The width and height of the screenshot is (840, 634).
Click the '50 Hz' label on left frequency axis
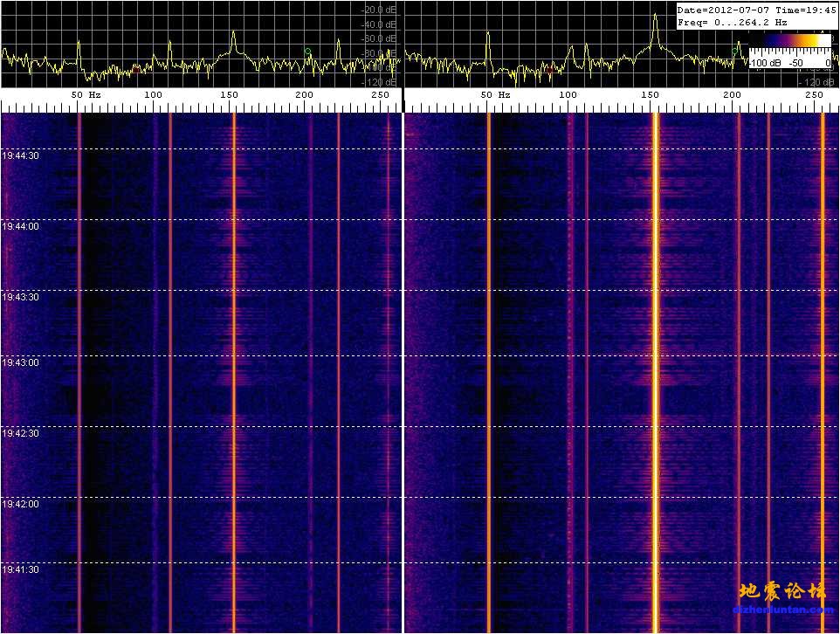pos(86,95)
